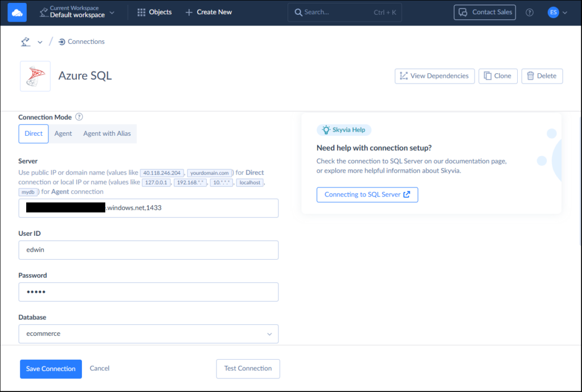582x392 pixels.
Task: Switch connection mode to Agent
Action: [63, 134]
